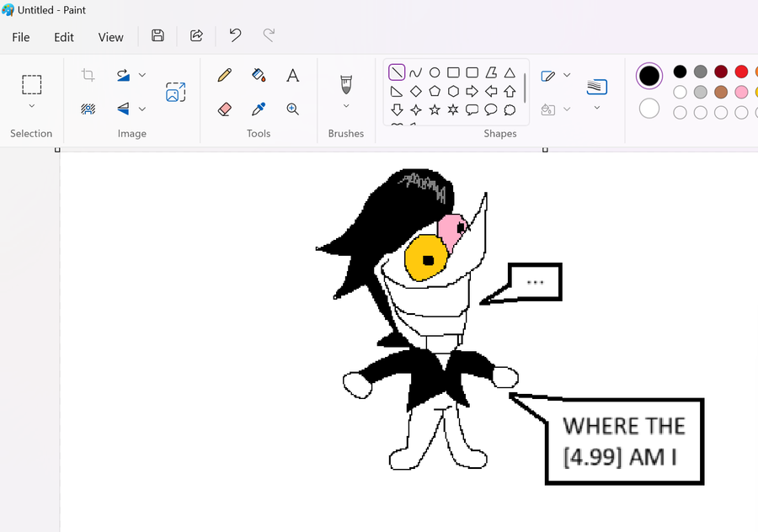This screenshot has width=758, height=532.
Task: Pick the gray palette color
Action: click(701, 72)
